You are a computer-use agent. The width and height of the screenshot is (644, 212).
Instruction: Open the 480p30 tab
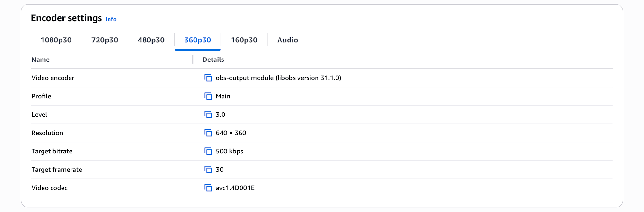pos(151,40)
